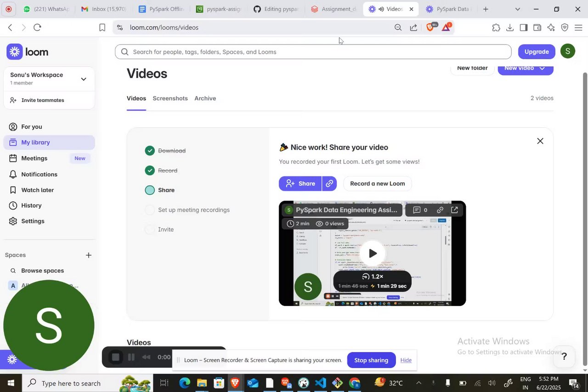The image size is (588, 392).
Task: Click the copy link icon on video thumbnail
Action: 440,210
